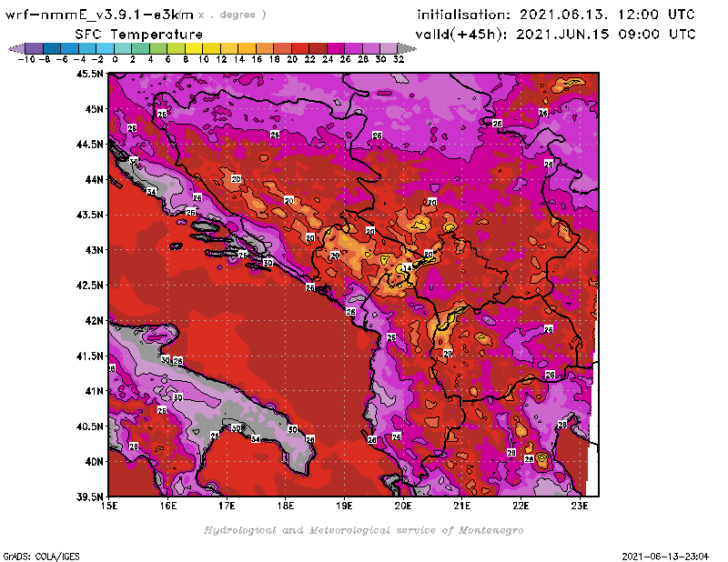Select the 2021-06-13-23:04 timestamp
Viewport: 728px width, 562px height.
click(665, 556)
